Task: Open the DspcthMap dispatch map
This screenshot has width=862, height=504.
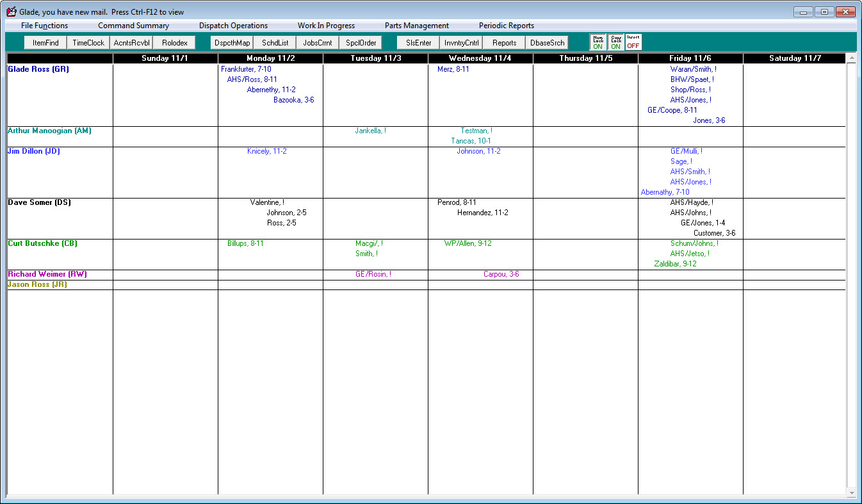Action: click(x=232, y=43)
